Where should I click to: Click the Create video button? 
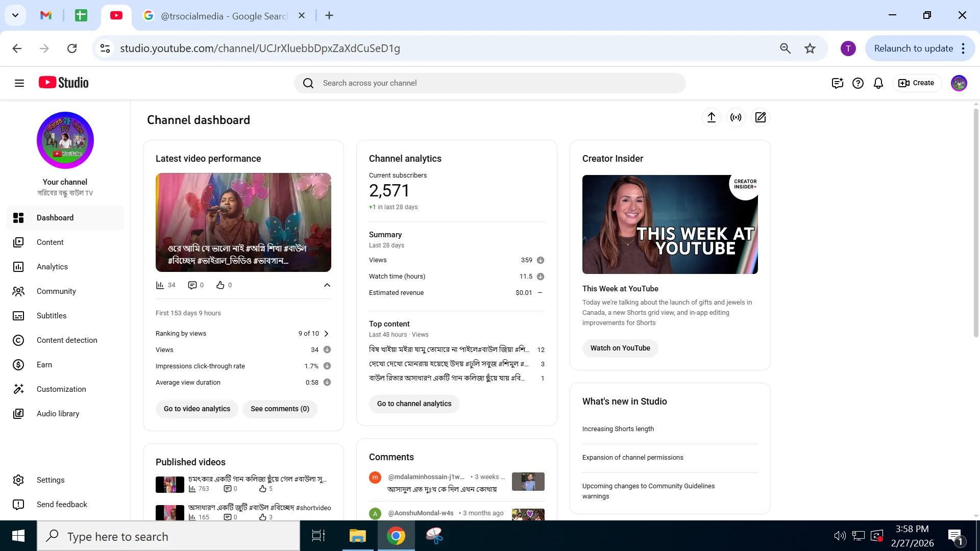917,83
